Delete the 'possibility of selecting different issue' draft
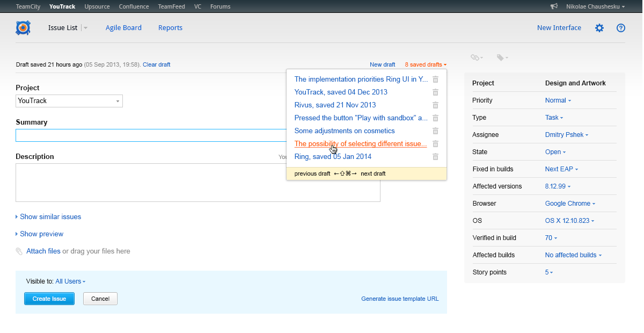The image size is (644, 333). pyautogui.click(x=436, y=144)
